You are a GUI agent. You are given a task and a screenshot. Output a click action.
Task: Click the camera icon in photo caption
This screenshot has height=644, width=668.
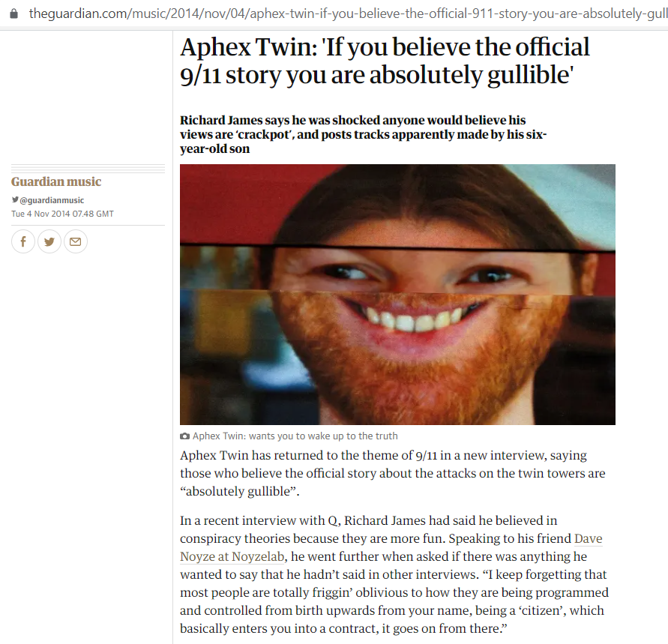(x=185, y=436)
